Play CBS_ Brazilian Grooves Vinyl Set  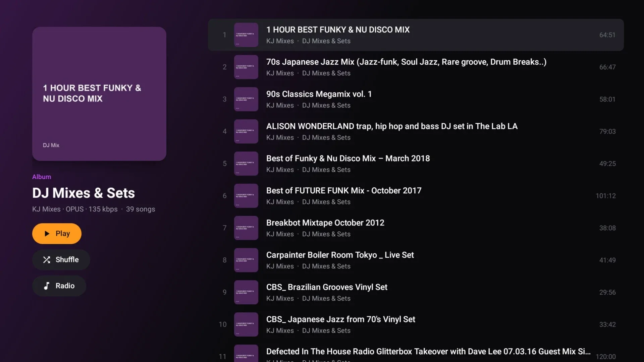tap(416, 292)
